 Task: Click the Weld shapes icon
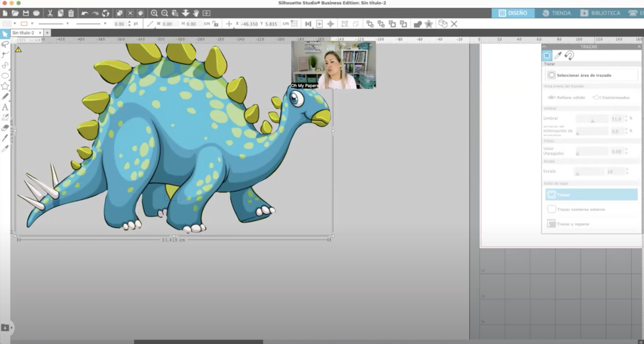point(418,24)
